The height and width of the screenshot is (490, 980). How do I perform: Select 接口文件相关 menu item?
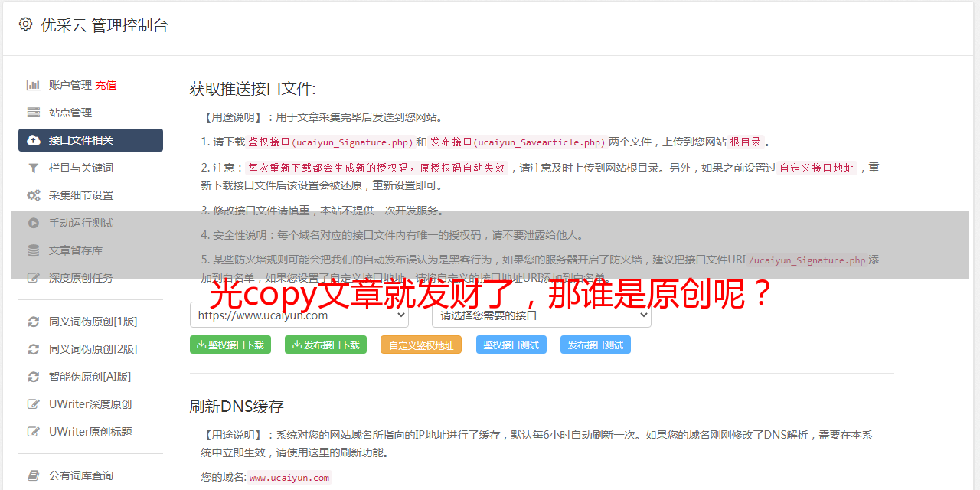tap(90, 140)
